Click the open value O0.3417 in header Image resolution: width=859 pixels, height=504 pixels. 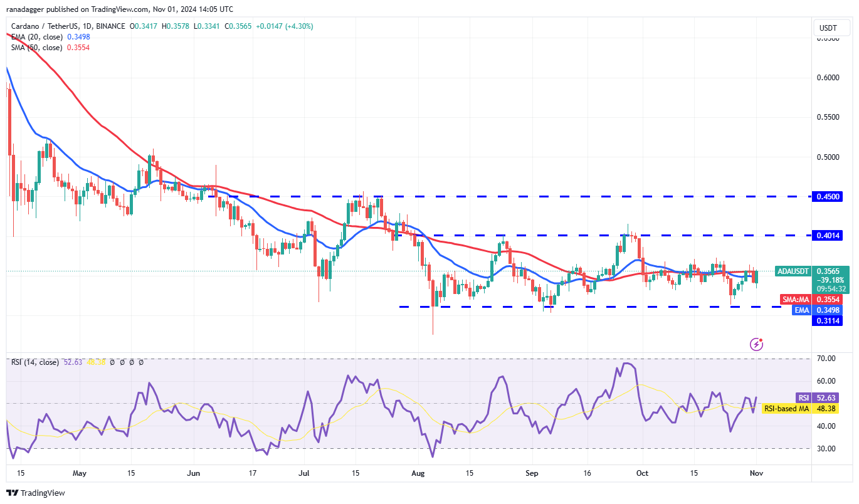click(144, 26)
